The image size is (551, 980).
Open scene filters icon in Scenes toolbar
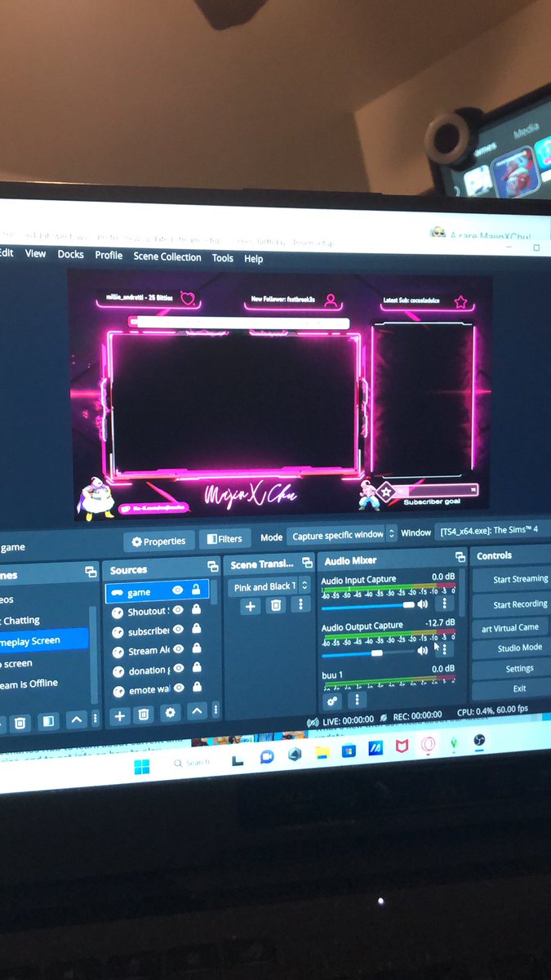click(48, 721)
